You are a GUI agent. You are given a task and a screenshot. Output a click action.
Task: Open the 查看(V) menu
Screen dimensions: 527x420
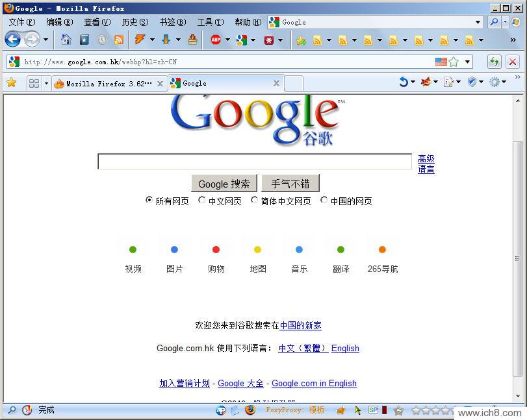[x=97, y=22]
